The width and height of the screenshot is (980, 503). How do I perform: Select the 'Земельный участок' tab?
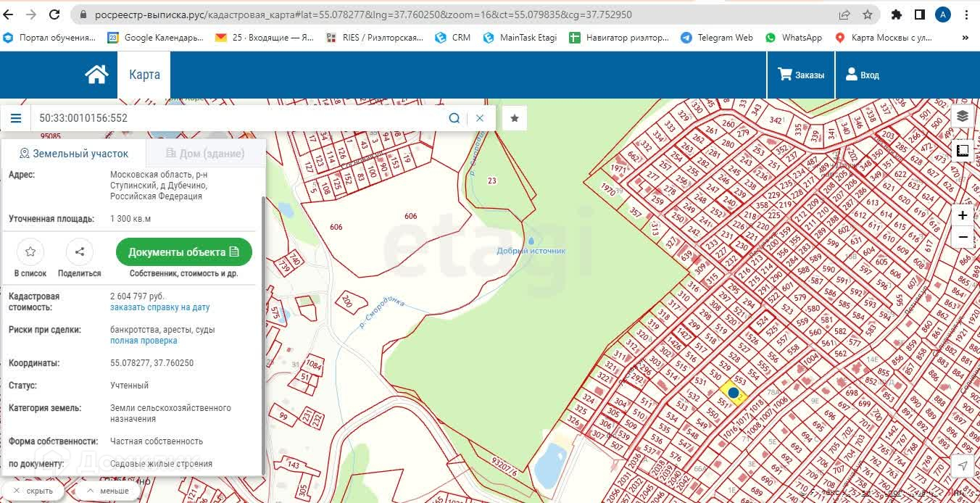[x=73, y=154]
